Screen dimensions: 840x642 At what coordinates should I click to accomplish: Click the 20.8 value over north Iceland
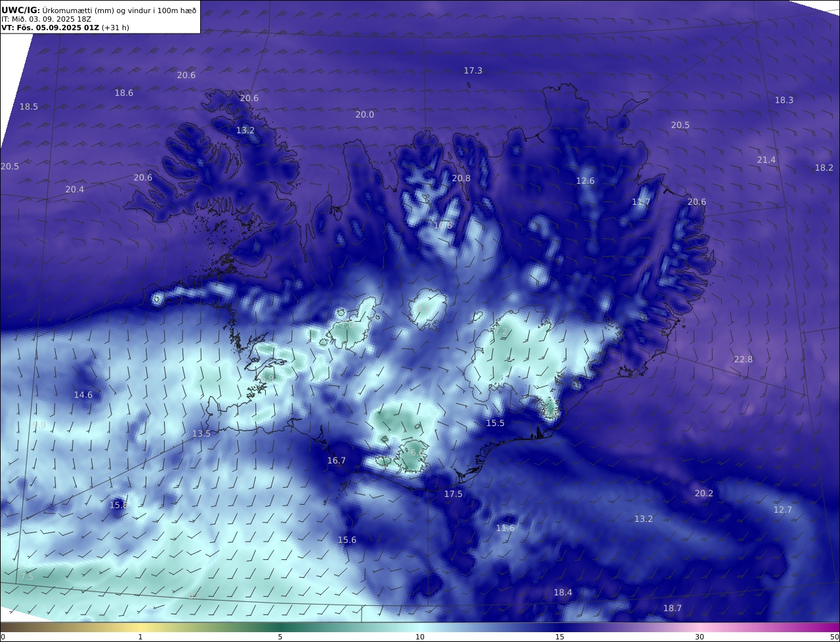point(461,178)
